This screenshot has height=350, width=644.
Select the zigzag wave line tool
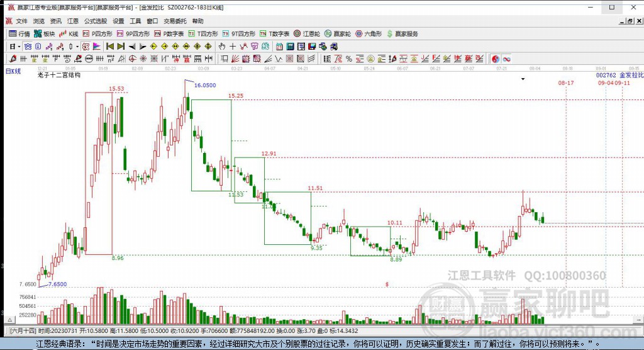(x=279, y=59)
